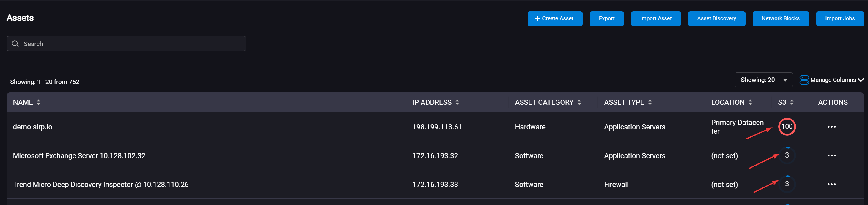Select Microsoft Exchange Server 10.128.102.32 asset name

79,156
